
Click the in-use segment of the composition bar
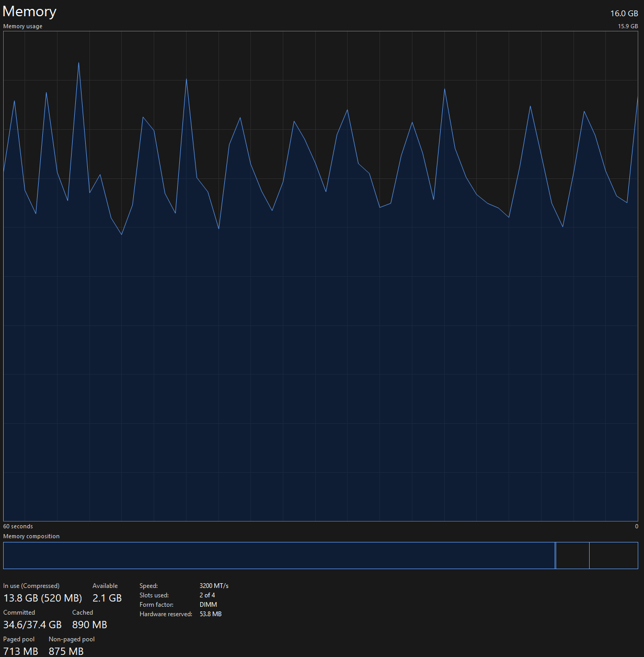pyautogui.click(x=278, y=556)
